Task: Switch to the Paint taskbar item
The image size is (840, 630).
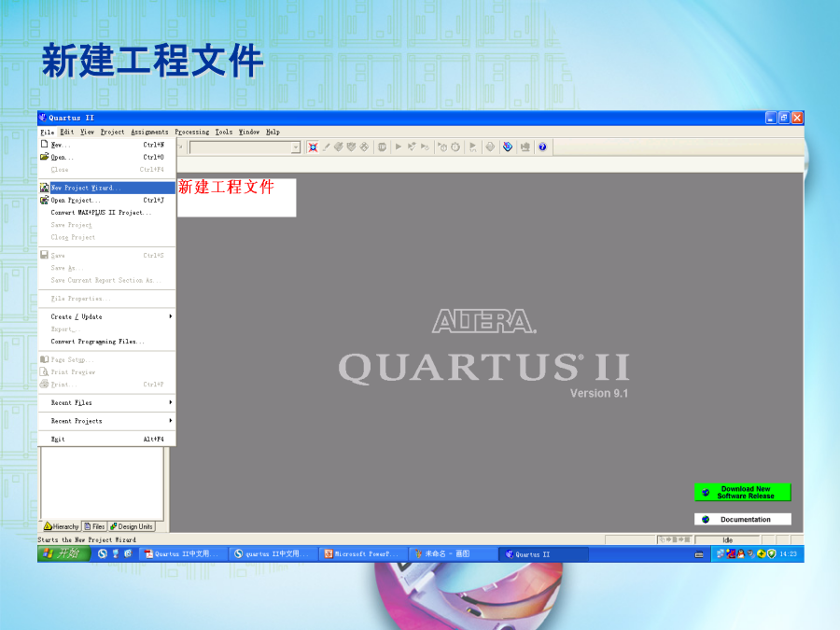Action: coord(453,554)
